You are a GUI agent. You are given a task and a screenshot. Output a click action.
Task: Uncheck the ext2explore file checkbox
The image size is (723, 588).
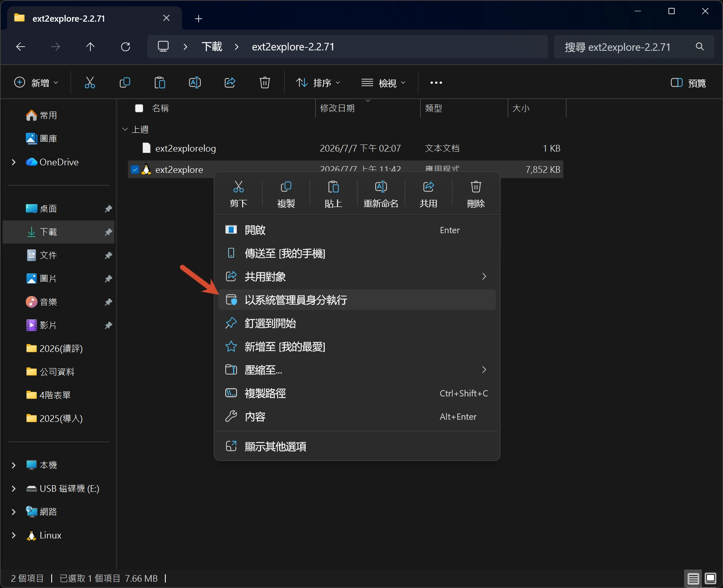click(135, 169)
